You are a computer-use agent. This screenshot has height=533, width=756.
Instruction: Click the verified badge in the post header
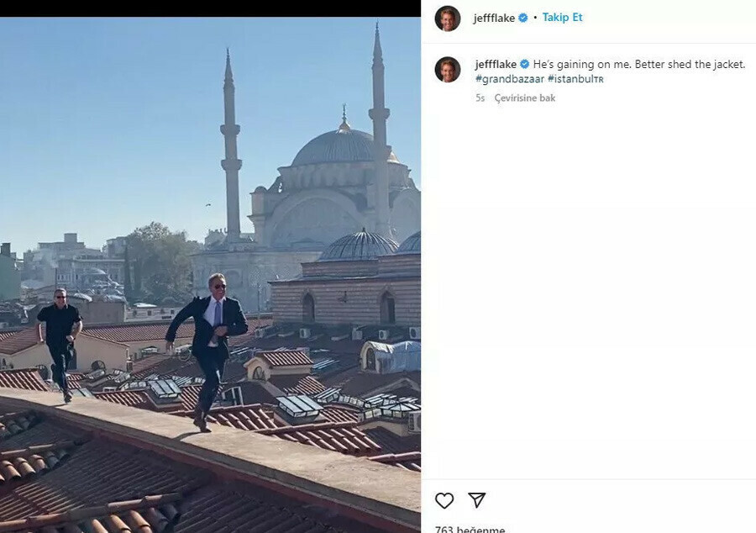523,18
